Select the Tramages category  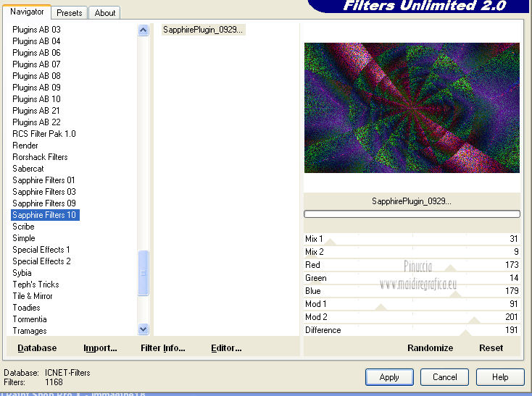pyautogui.click(x=30, y=331)
